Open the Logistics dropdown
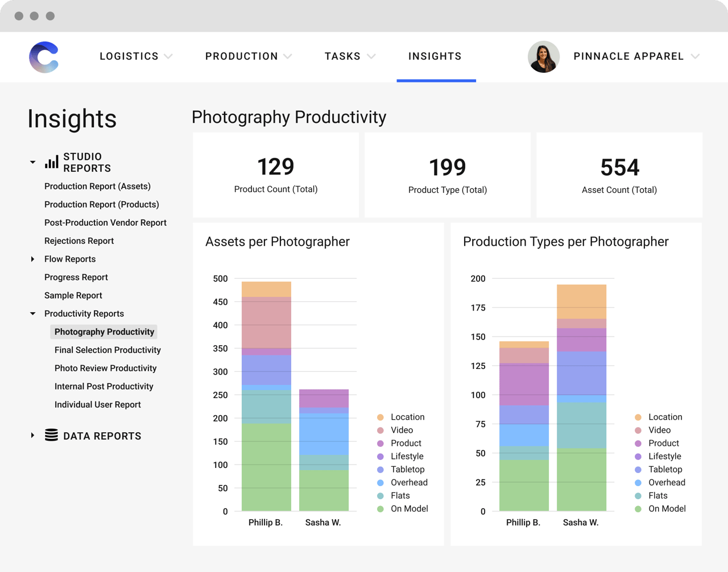The image size is (728, 572). (x=168, y=56)
